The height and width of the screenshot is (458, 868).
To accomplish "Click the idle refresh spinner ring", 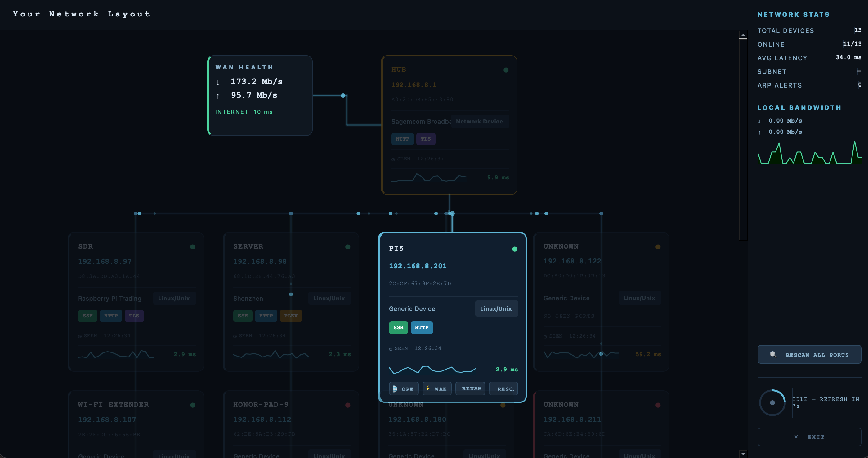I will click(772, 403).
